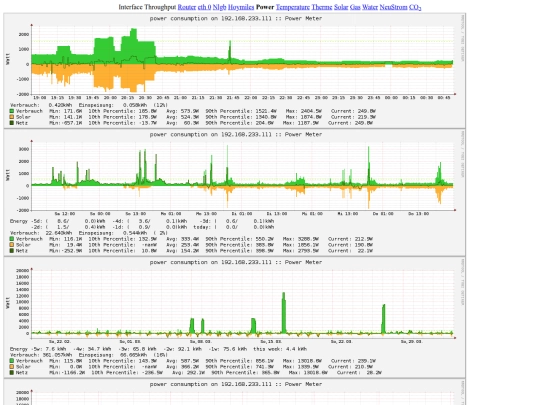
Task: Go to the Gas page
Action: point(355,7)
